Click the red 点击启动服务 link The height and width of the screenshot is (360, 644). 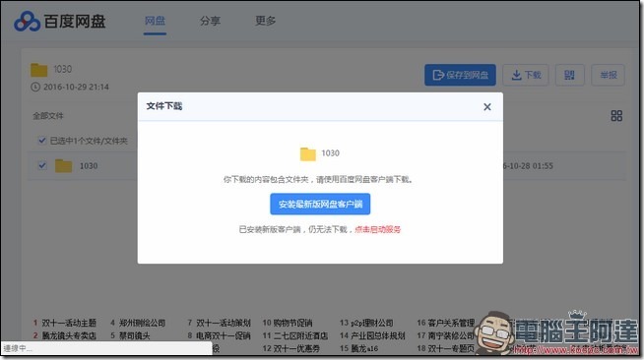tap(377, 229)
